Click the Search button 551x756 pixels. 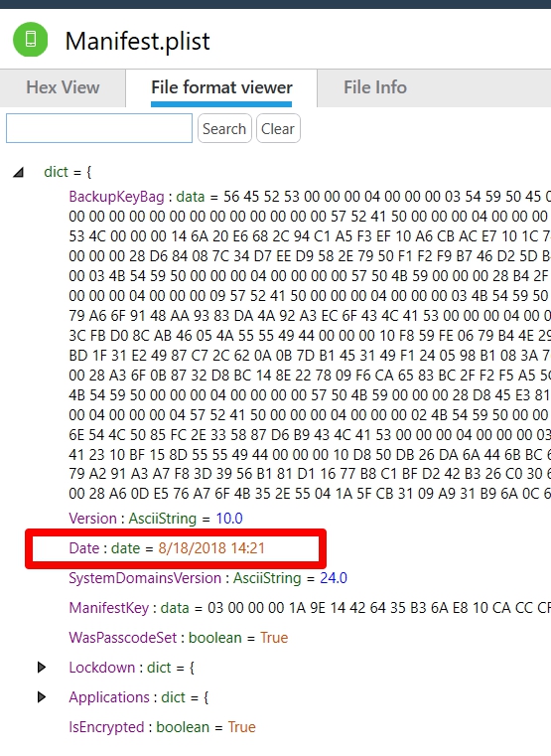[x=224, y=129]
